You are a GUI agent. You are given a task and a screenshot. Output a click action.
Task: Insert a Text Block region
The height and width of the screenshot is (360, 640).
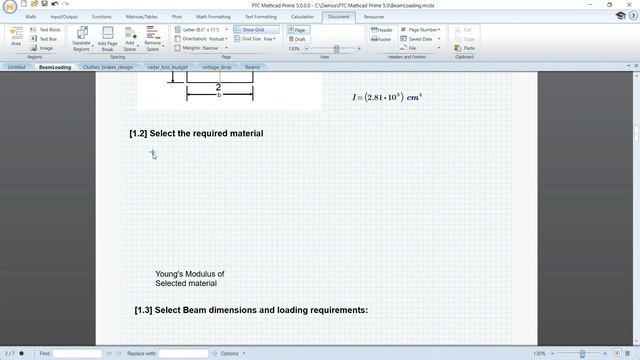pyautogui.click(x=45, y=30)
